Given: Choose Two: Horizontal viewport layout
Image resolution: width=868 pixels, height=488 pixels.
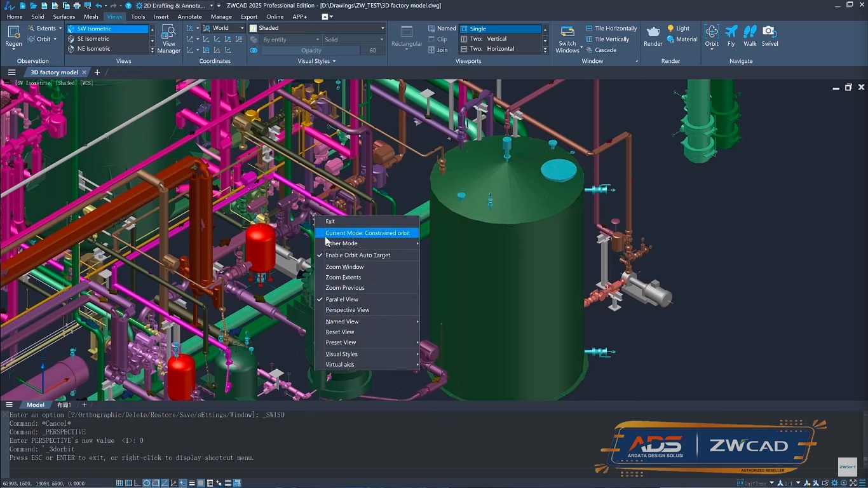Looking at the screenshot, I should (501, 49).
